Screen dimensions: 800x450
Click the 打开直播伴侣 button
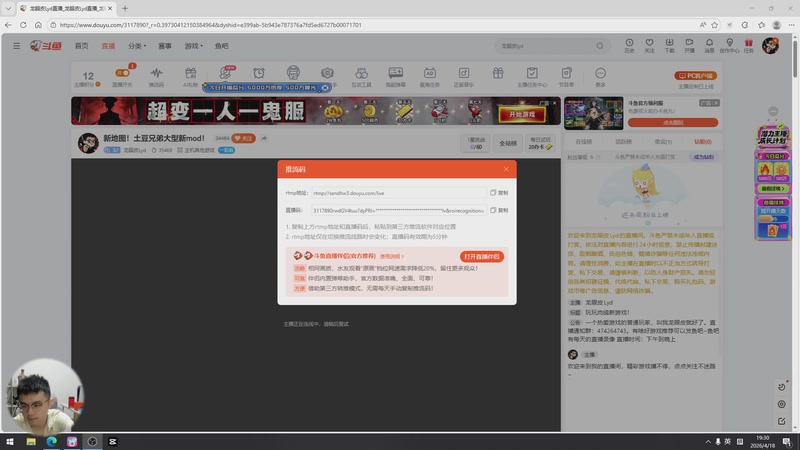point(482,257)
